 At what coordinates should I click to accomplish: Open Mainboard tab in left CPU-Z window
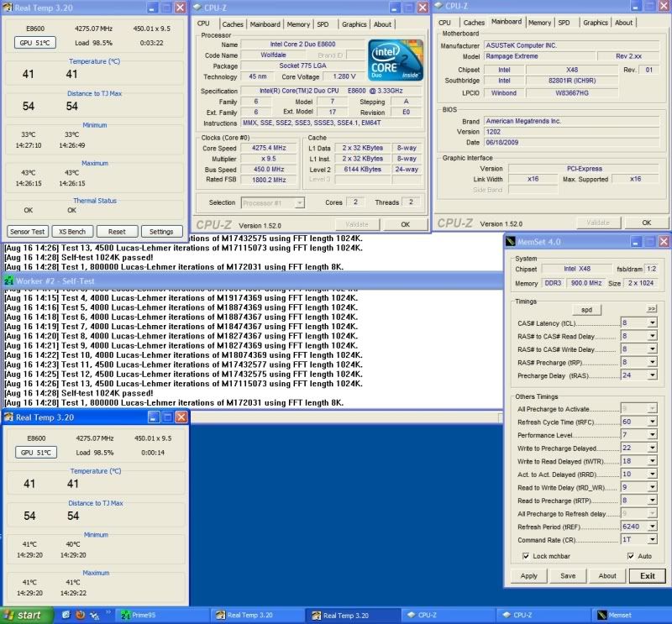[265, 24]
